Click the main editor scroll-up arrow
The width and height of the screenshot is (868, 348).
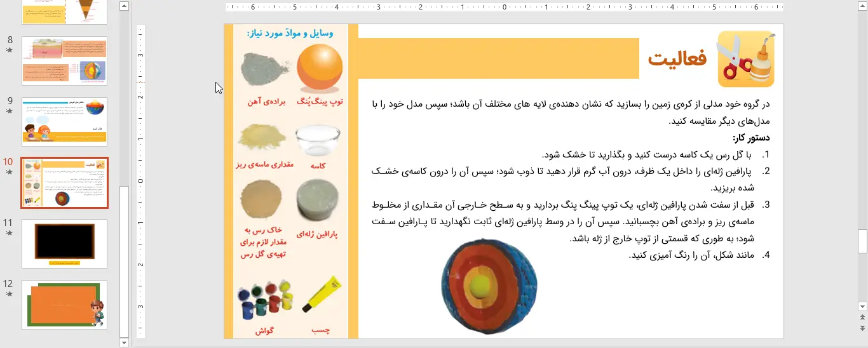click(862, 5)
